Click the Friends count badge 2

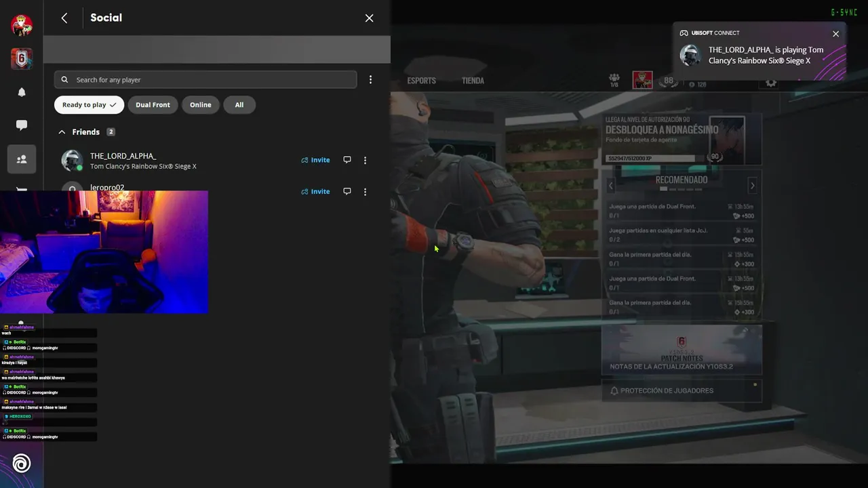point(111,132)
